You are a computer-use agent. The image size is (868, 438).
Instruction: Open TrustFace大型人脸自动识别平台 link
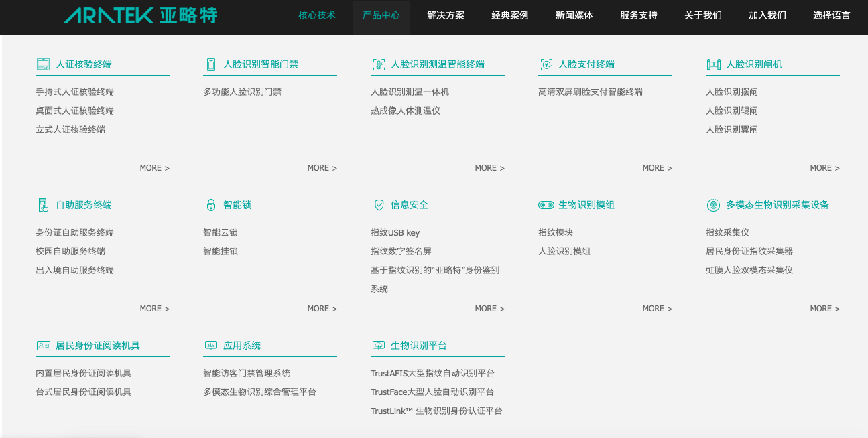(432, 392)
